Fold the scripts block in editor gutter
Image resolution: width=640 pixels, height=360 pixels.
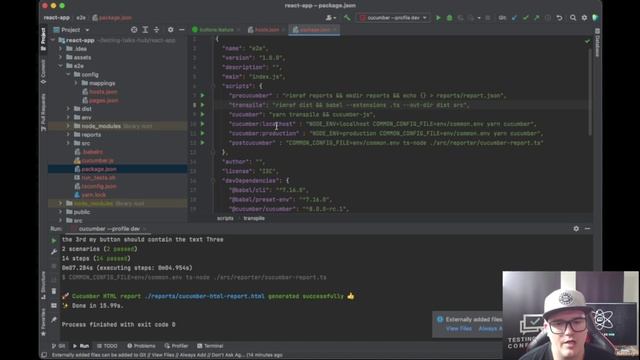pos(213,86)
